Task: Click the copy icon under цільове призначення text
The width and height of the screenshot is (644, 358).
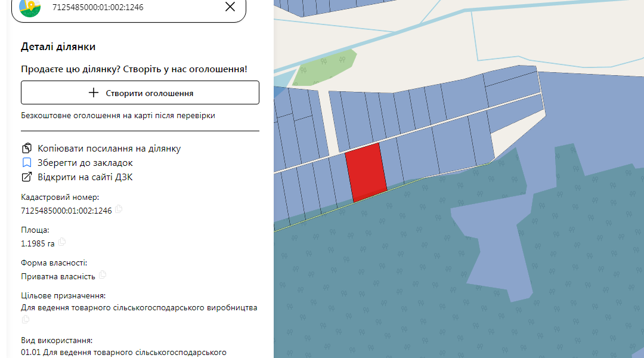Action: coord(25,320)
